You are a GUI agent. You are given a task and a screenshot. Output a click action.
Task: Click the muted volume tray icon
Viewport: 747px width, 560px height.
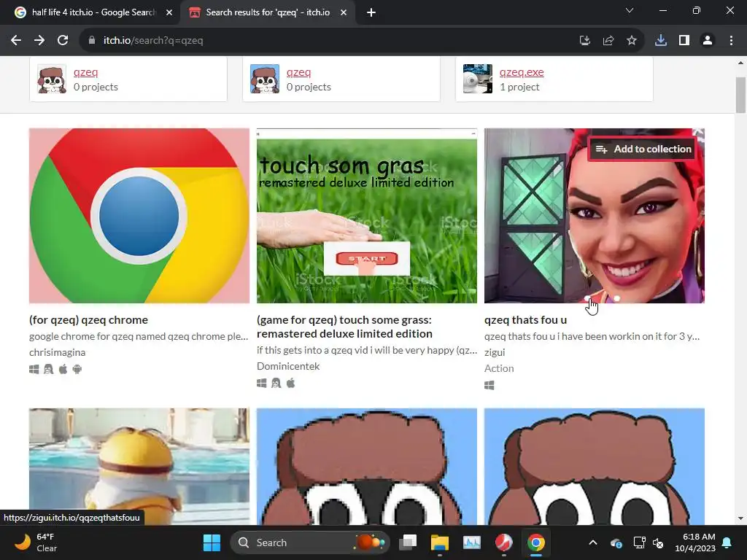658,542
